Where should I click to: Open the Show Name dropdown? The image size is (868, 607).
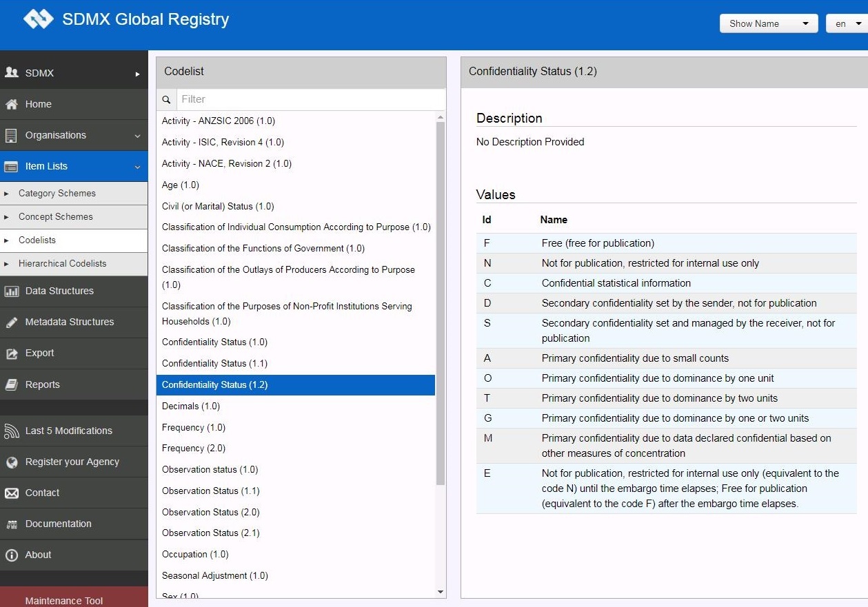pyautogui.click(x=768, y=23)
